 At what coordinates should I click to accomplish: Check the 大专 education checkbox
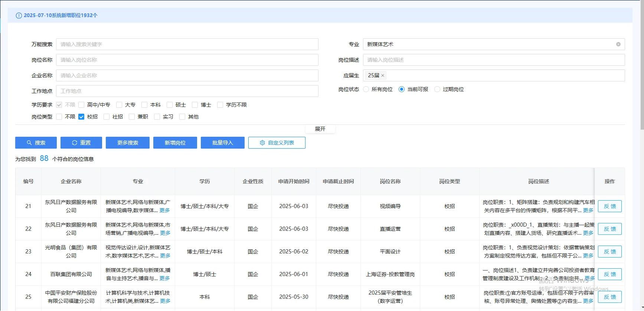tap(119, 105)
